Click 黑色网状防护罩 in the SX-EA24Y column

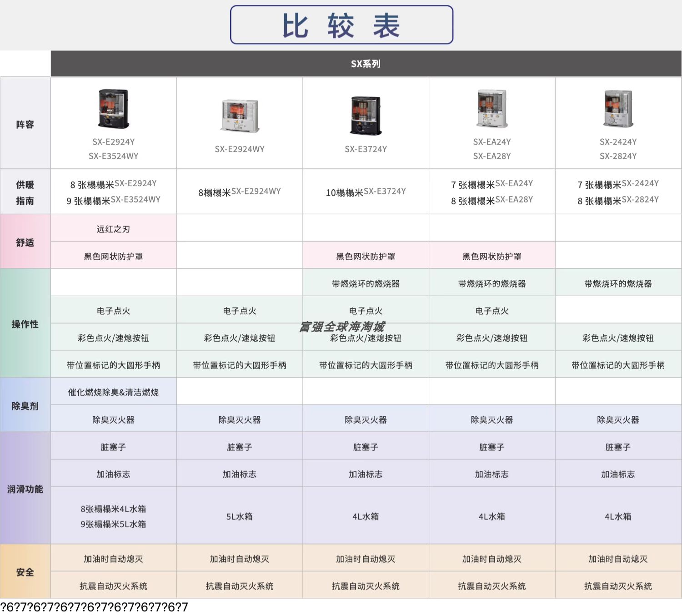point(492,256)
